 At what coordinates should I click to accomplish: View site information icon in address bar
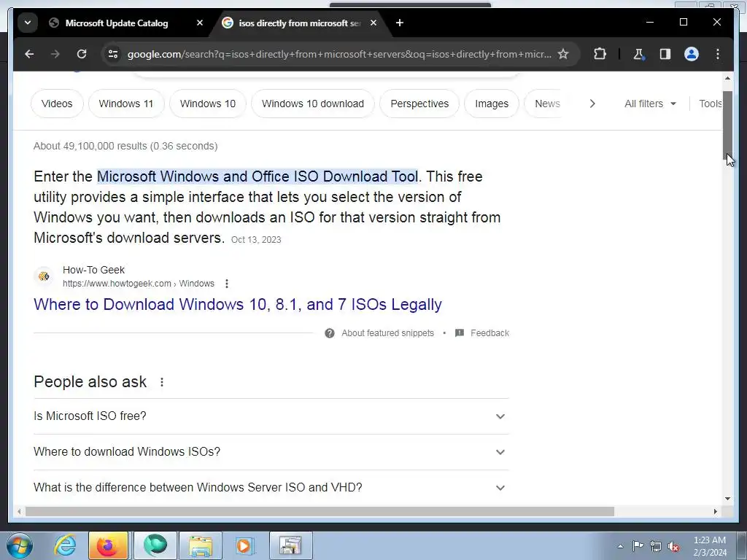click(113, 54)
